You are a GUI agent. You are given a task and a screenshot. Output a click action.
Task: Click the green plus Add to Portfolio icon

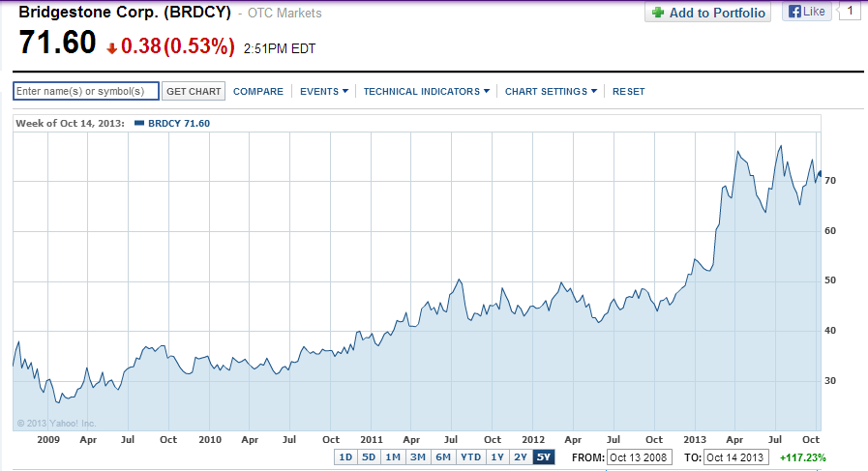pyautogui.click(x=658, y=13)
